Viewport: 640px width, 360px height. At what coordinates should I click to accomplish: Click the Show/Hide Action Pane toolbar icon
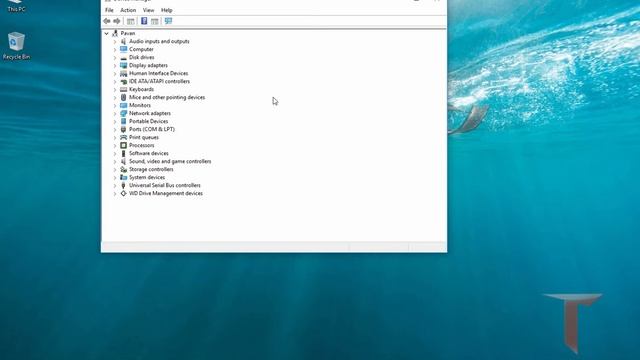tap(155, 21)
